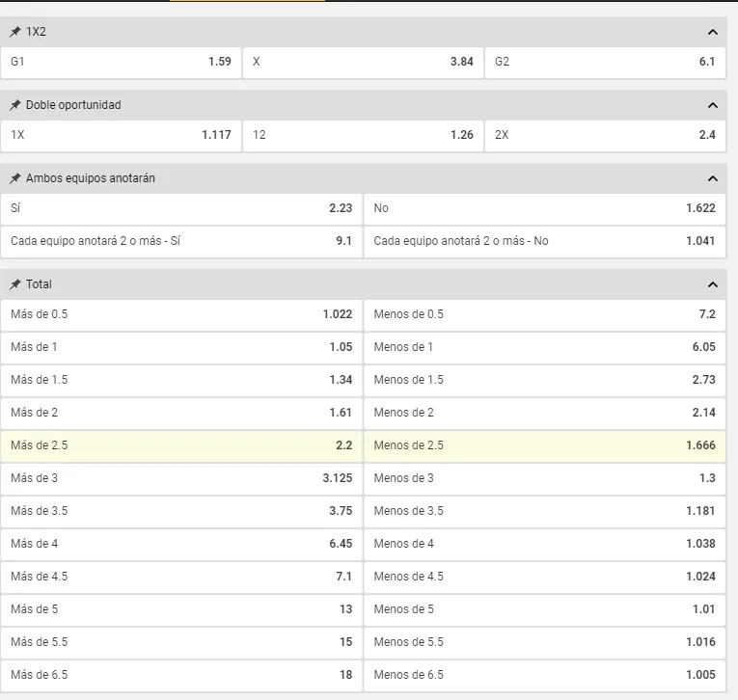Viewport: 738px width, 700px height.
Task: Select Cada equipo anotará 2 o más - Sí
Action: (x=181, y=241)
